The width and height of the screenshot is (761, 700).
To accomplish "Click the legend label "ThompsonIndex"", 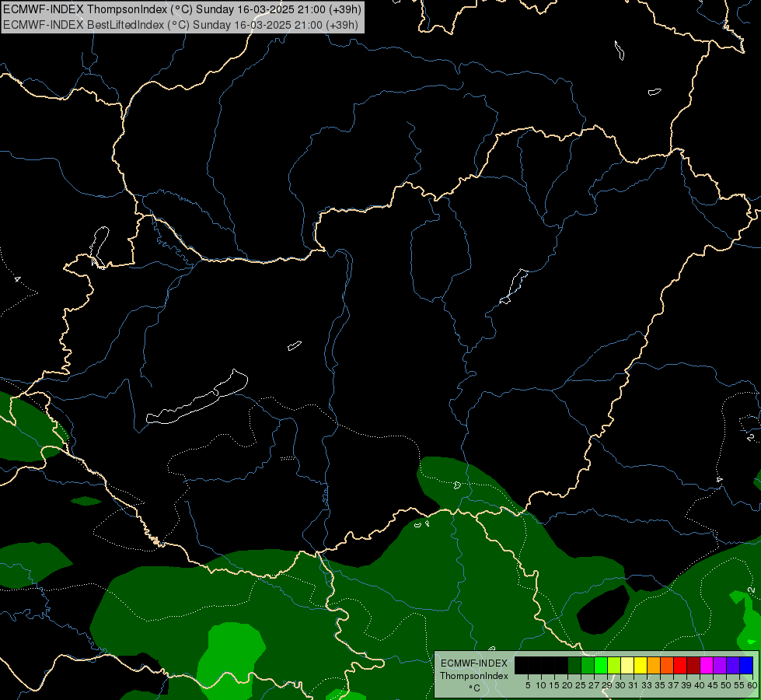I will coord(474,676).
